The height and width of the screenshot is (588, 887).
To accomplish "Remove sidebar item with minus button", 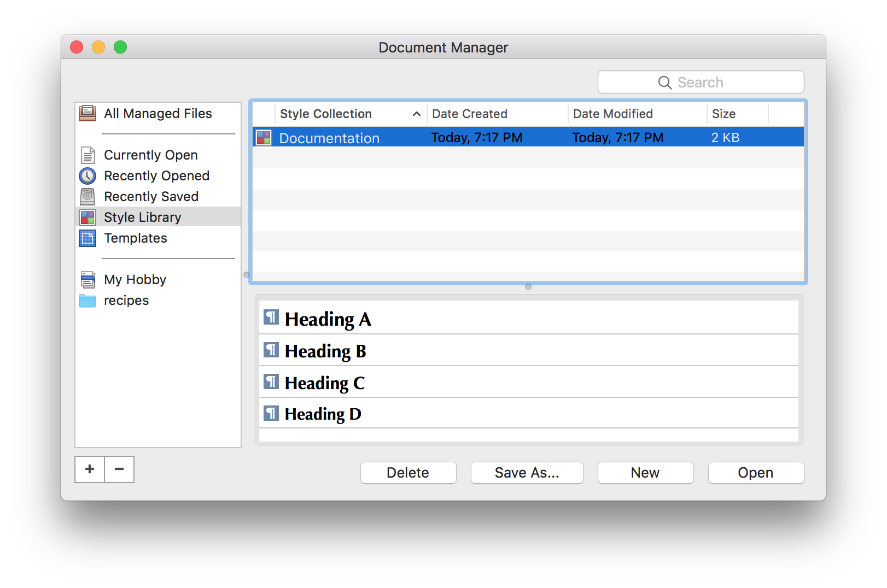I will tap(119, 469).
